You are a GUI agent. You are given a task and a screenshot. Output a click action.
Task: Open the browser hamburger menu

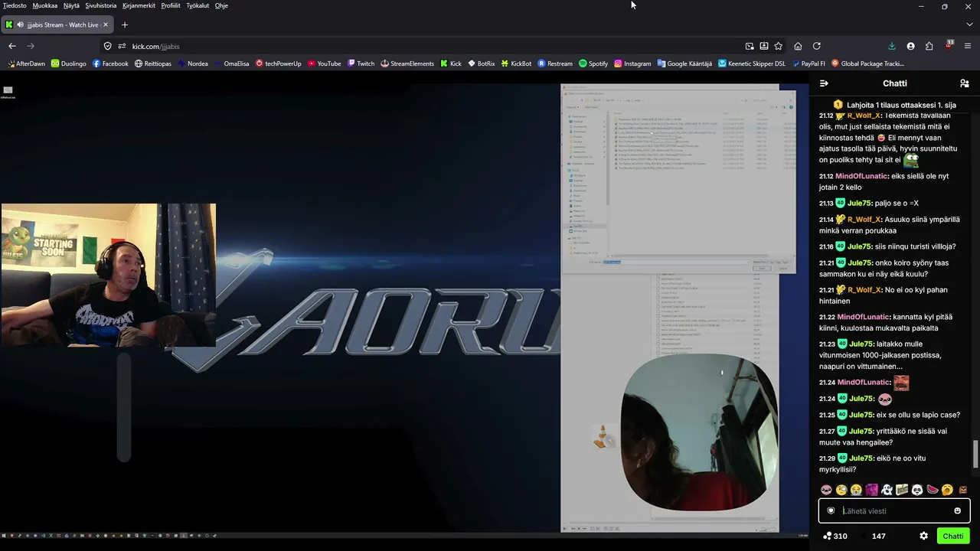click(x=969, y=46)
